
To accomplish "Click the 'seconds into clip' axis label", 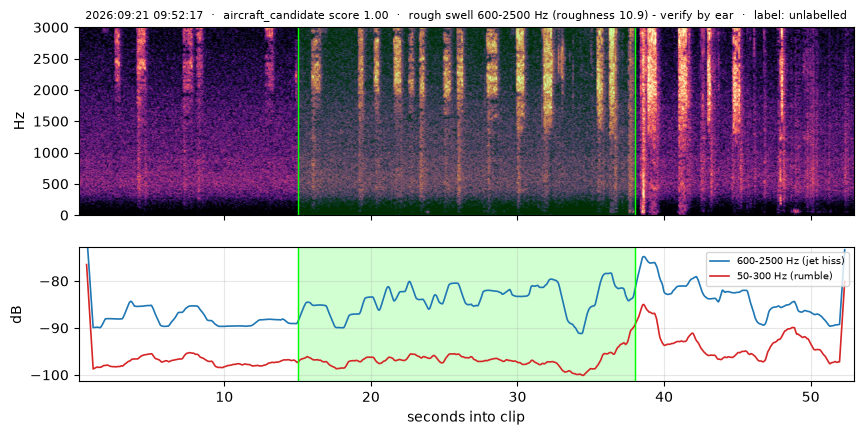I will point(466,417).
